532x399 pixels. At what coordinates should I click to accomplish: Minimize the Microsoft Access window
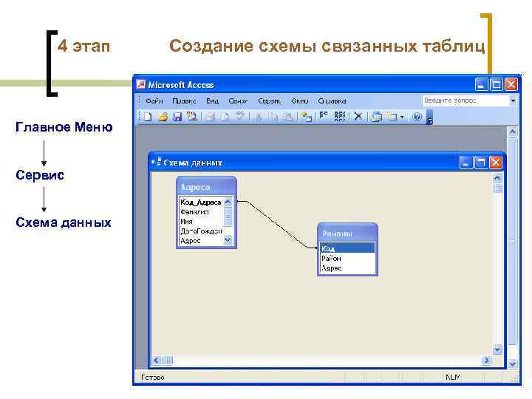tap(481, 84)
